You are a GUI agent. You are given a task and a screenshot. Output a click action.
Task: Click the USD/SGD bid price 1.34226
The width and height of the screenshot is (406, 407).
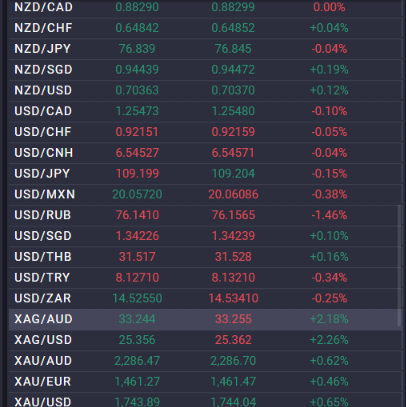[137, 236]
